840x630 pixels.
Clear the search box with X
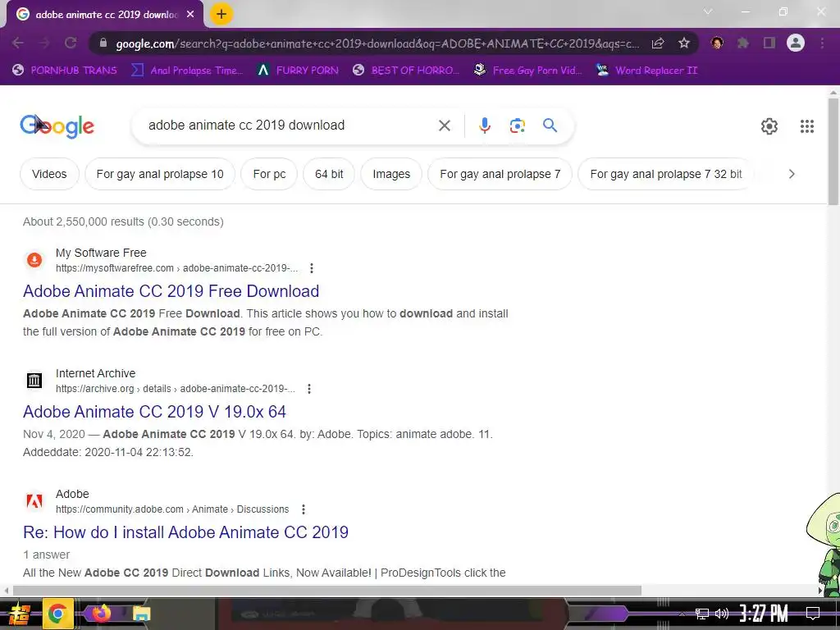[444, 126]
